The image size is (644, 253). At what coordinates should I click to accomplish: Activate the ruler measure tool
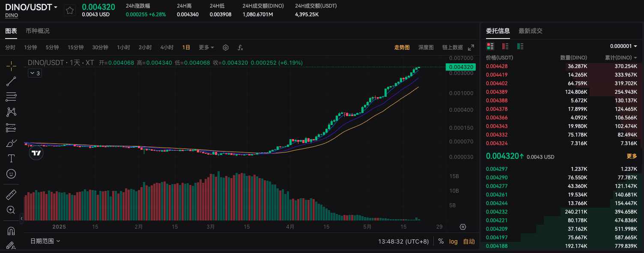(12, 195)
